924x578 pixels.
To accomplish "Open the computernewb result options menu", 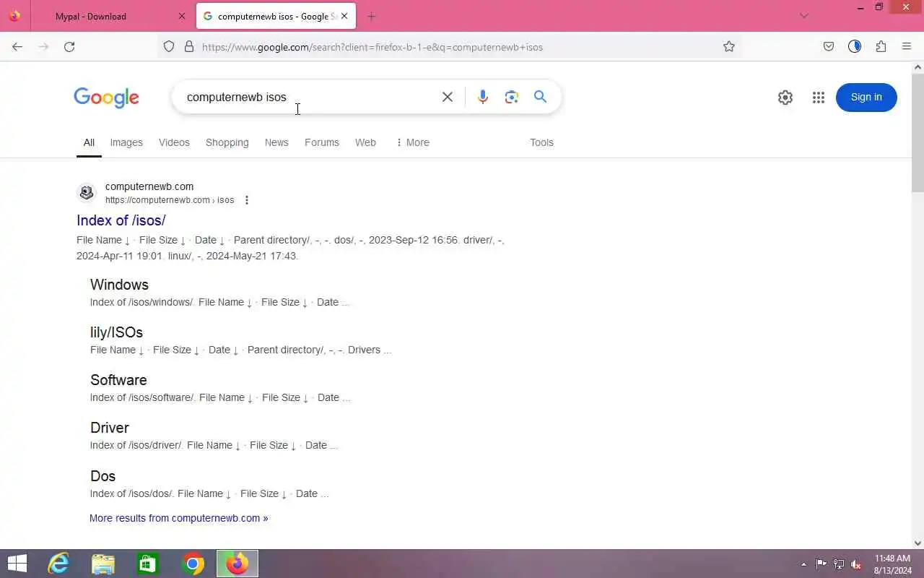I will (x=247, y=200).
